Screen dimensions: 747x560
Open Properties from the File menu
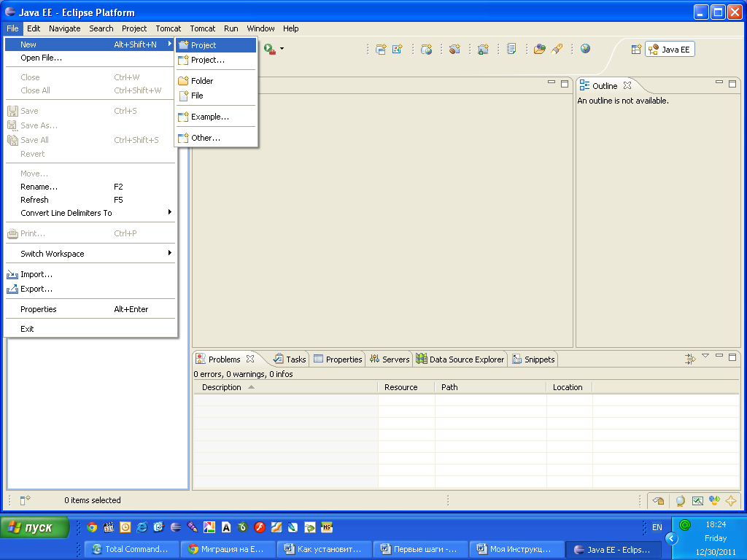click(x=90, y=309)
